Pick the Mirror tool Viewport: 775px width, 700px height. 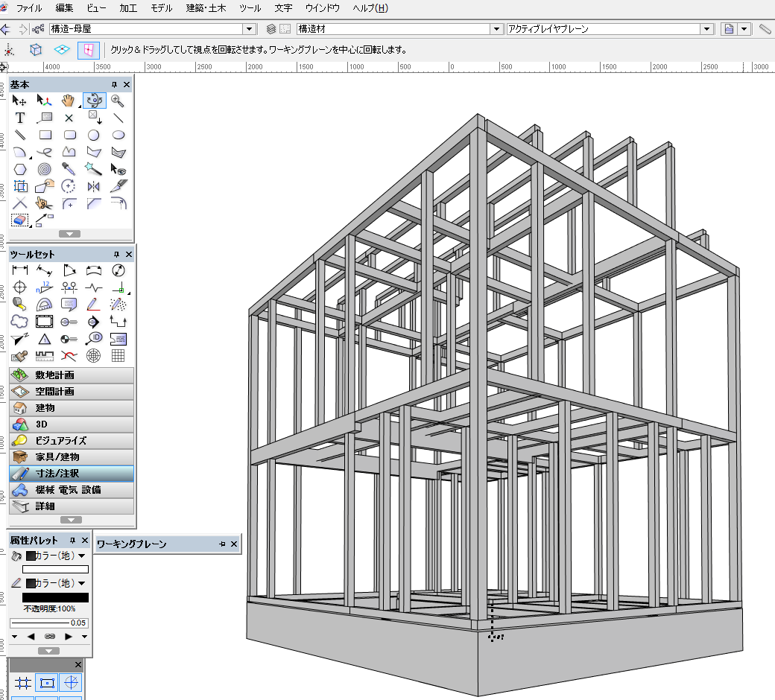click(x=93, y=186)
